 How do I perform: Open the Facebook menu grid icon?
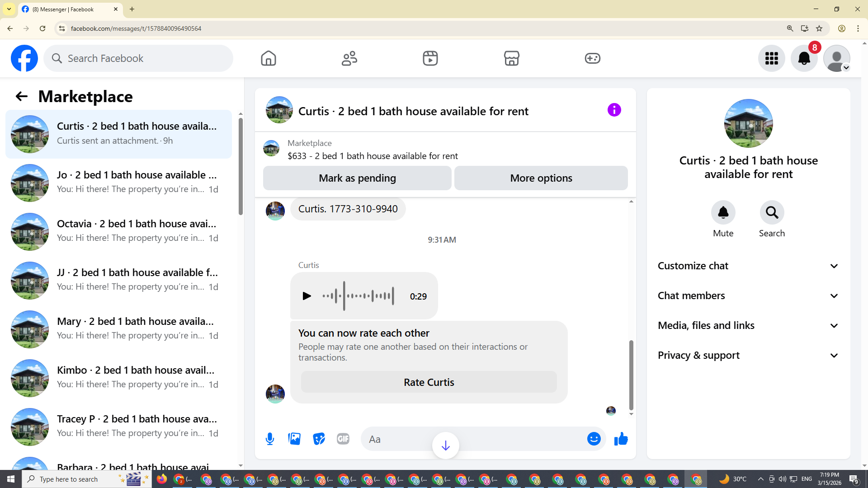click(772, 58)
